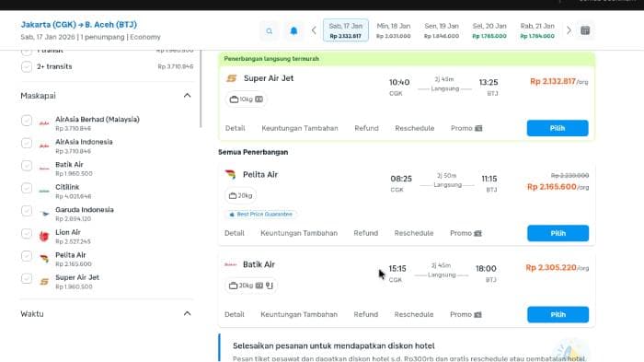The height and width of the screenshot is (362, 644).
Task: Go to next dates arrow
Action: click(569, 30)
